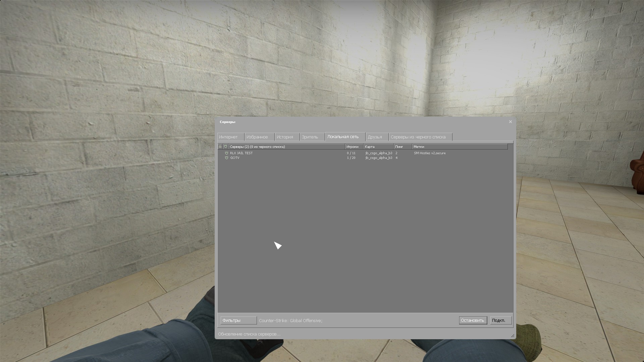Click the Подкл. connect button

coord(501,320)
